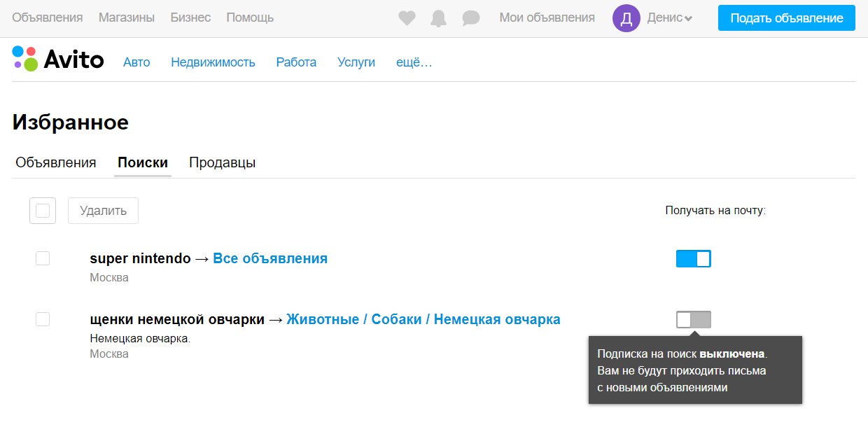Image resolution: width=868 pixels, height=434 pixels.
Task: Open favorites heart icon in header
Action: tap(407, 18)
